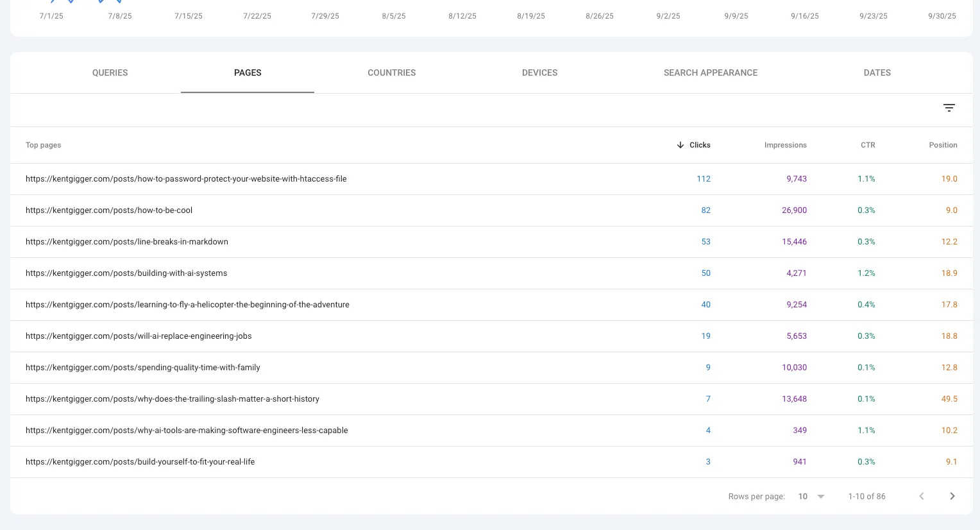Select the Search Appearance tab
The image size is (980, 530).
coord(710,73)
